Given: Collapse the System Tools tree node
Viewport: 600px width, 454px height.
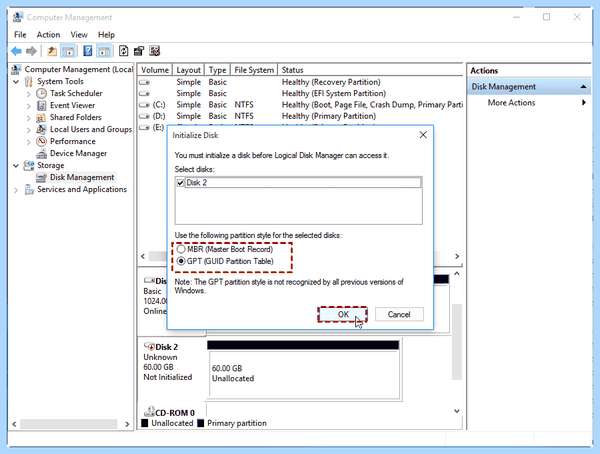Looking at the screenshot, I should (x=16, y=82).
